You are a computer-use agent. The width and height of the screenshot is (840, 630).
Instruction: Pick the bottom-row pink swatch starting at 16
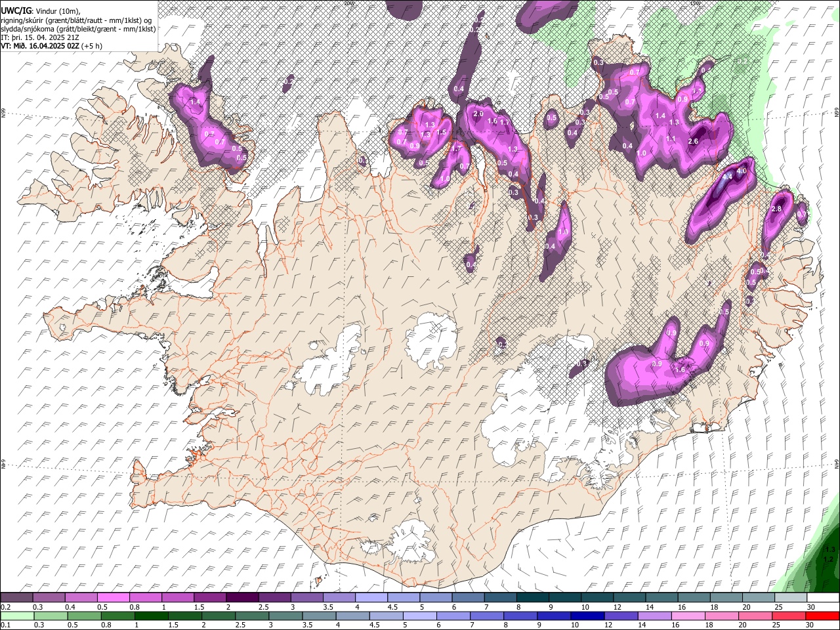point(687,616)
